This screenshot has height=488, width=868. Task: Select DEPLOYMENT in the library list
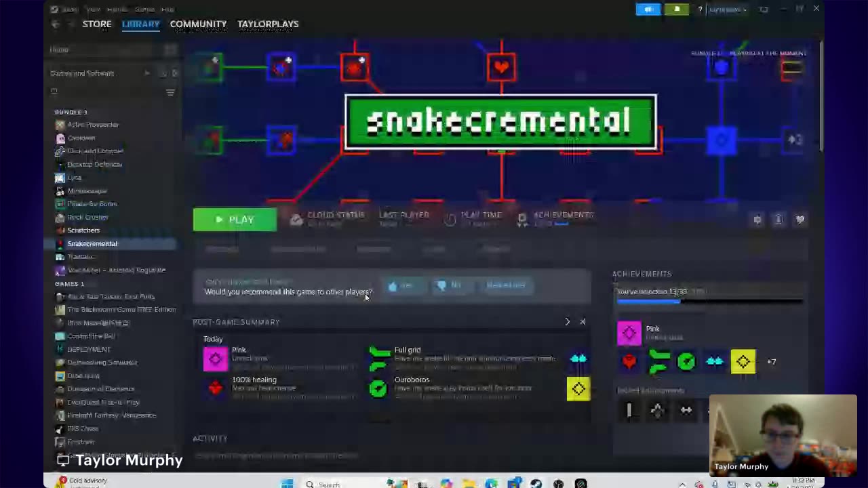[x=89, y=349]
